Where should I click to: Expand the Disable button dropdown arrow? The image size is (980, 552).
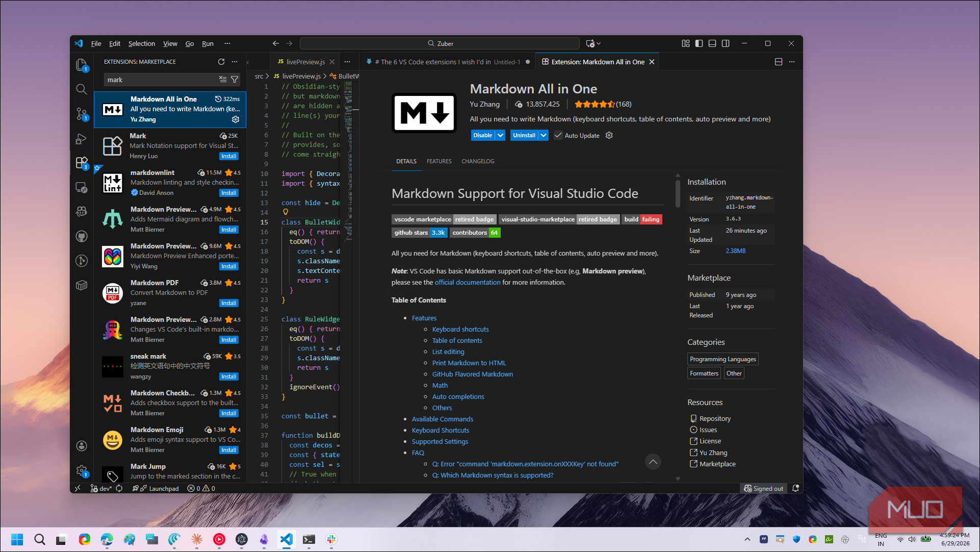coord(501,135)
